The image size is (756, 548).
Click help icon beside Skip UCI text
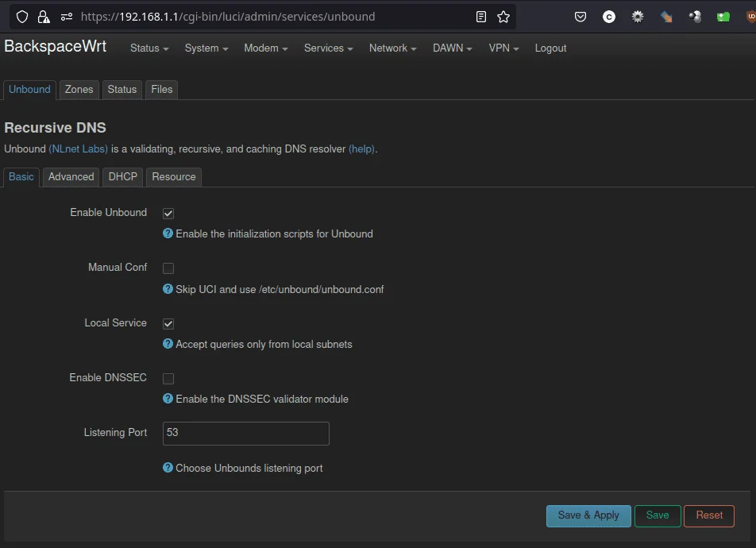point(168,289)
